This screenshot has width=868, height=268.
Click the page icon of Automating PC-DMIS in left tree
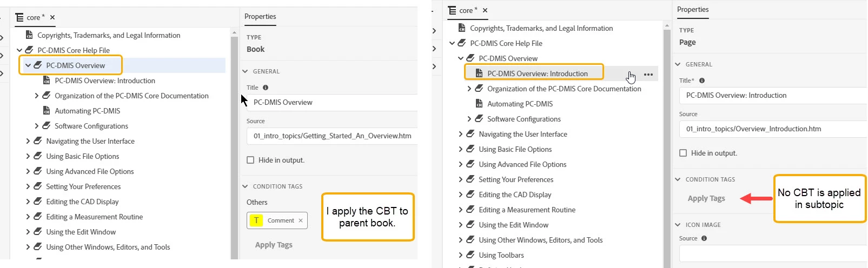pos(47,111)
